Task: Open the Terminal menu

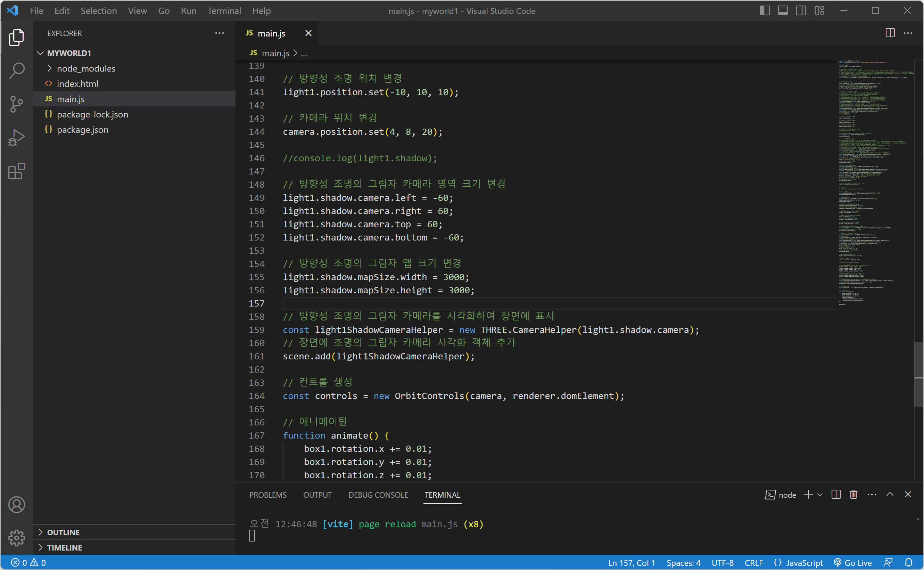Action: coord(224,10)
